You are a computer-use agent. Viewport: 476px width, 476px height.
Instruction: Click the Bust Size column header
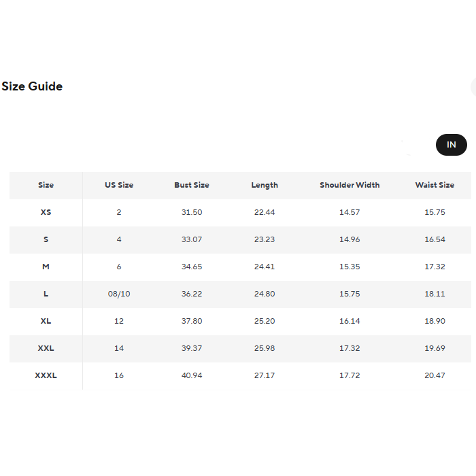tap(192, 185)
